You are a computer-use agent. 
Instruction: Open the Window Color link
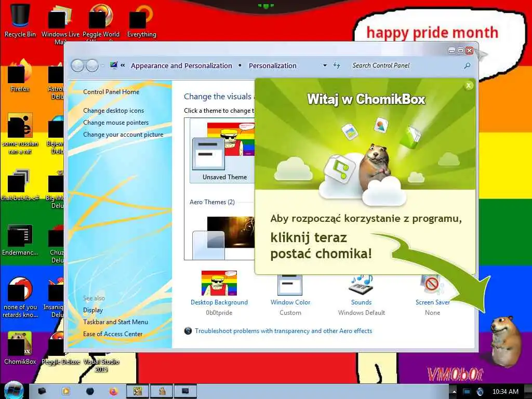pyautogui.click(x=290, y=302)
